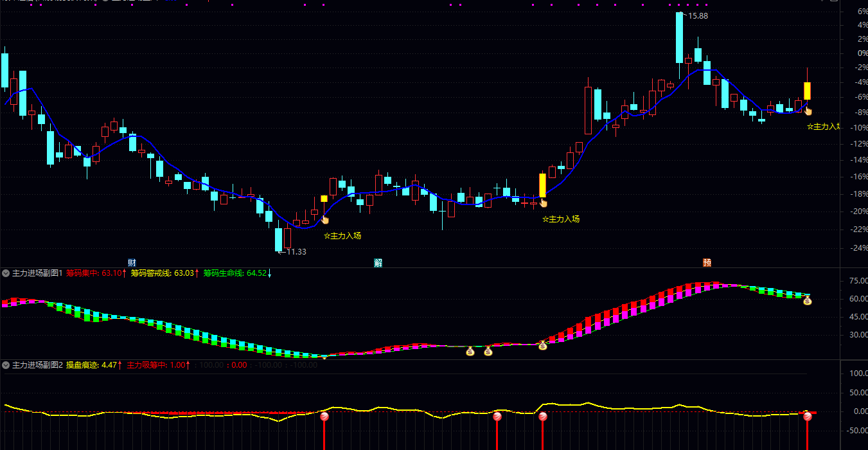Click the 75.00 label on subchart 1 axis
868x450 pixels.
click(x=858, y=281)
